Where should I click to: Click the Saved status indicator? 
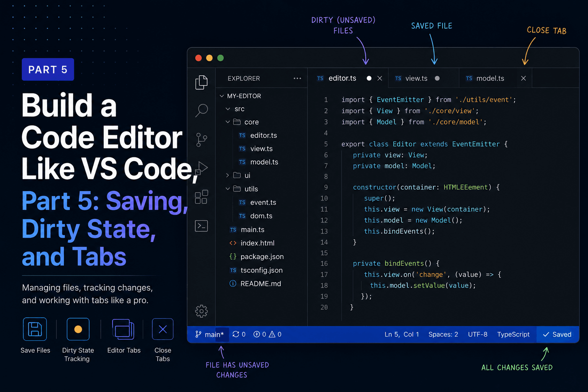pyautogui.click(x=557, y=334)
